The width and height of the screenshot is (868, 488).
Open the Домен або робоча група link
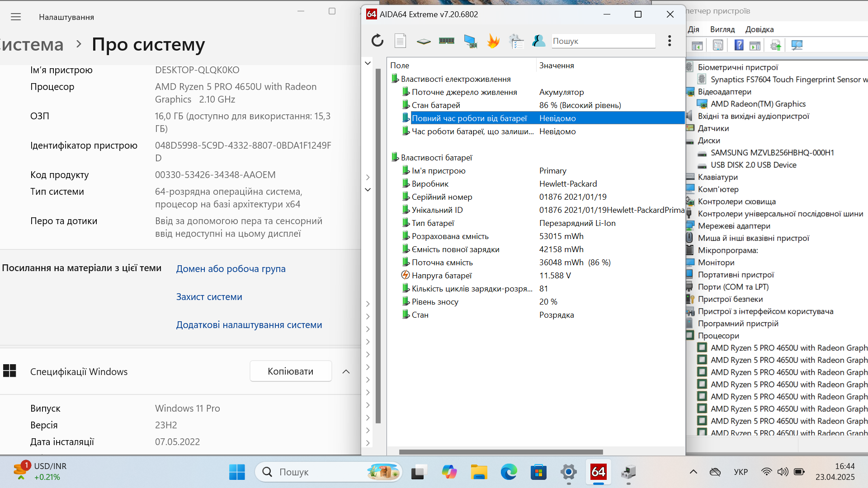point(231,269)
